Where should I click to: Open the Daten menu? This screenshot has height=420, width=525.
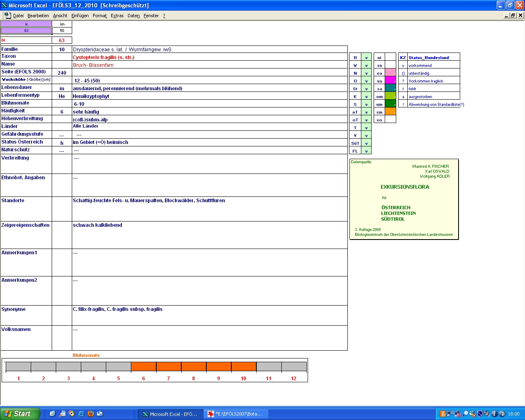[133, 16]
